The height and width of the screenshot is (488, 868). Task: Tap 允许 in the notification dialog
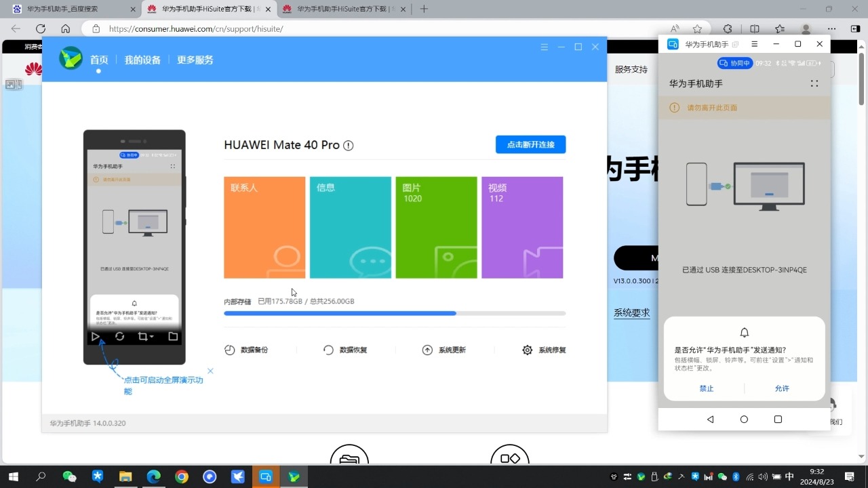tap(782, 388)
